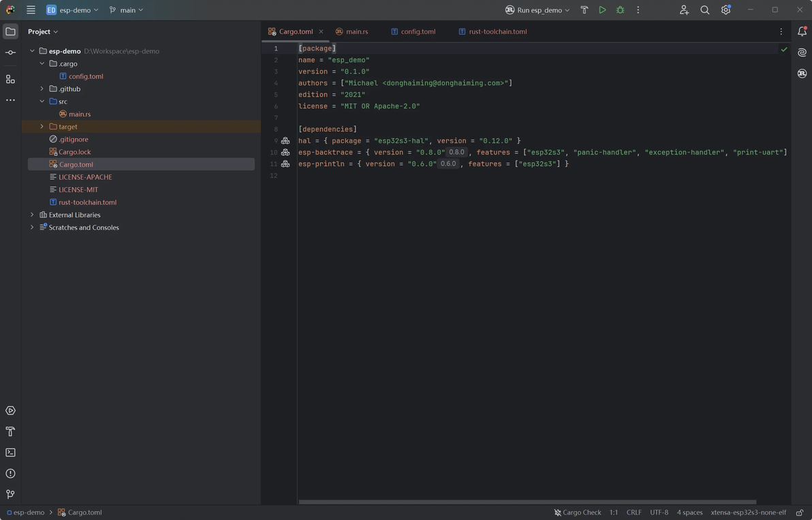Click UTF-8 encoding in status bar
Image resolution: width=812 pixels, height=520 pixels.
coord(659,513)
